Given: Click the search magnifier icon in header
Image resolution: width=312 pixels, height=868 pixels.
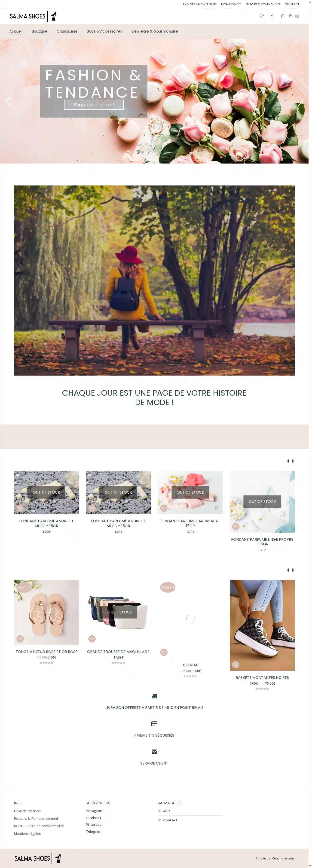Looking at the screenshot, I should tap(282, 16).
